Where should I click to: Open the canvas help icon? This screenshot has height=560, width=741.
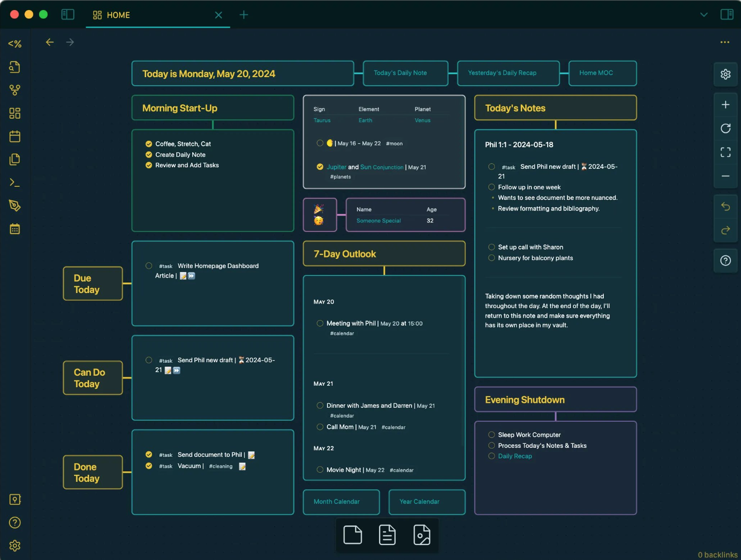point(725,260)
